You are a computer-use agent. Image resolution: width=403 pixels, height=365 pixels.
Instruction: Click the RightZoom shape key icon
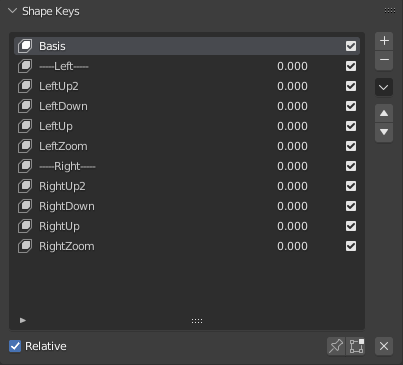[25, 246]
